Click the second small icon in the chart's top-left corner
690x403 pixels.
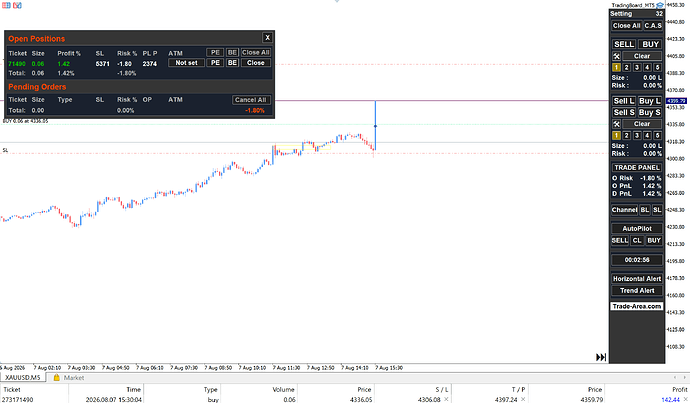click(x=17, y=5)
